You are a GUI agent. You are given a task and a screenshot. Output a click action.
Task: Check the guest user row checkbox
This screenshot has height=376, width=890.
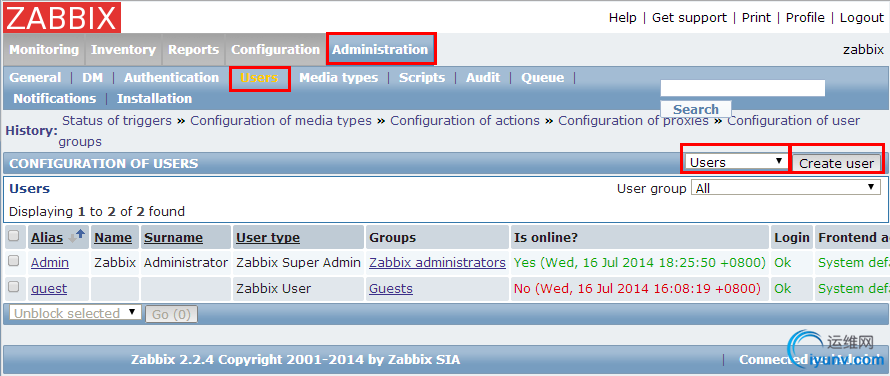pos(14,287)
